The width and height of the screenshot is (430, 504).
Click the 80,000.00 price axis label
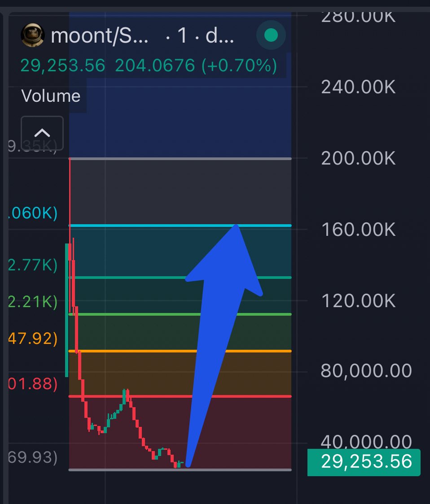(366, 371)
